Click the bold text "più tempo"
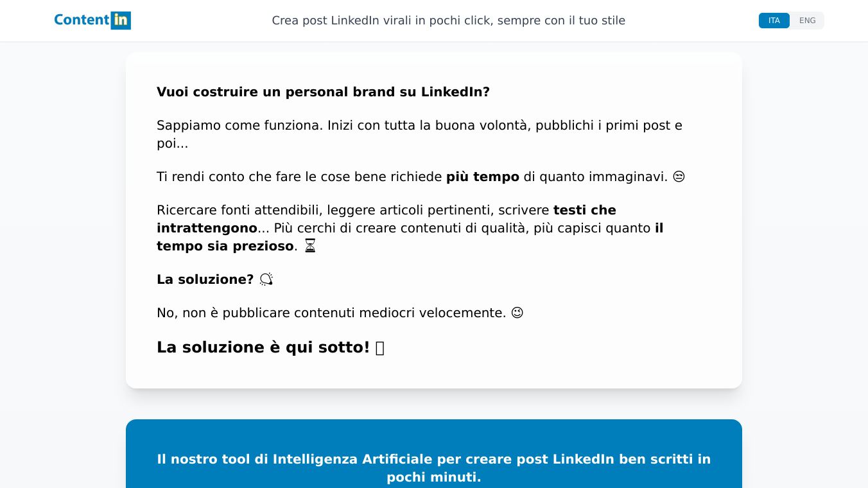 (482, 177)
